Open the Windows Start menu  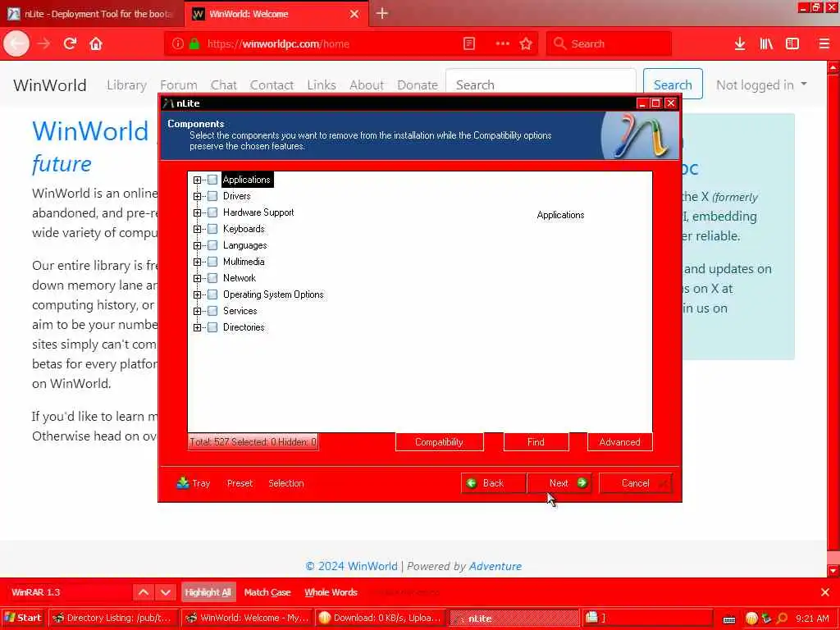coord(23,618)
